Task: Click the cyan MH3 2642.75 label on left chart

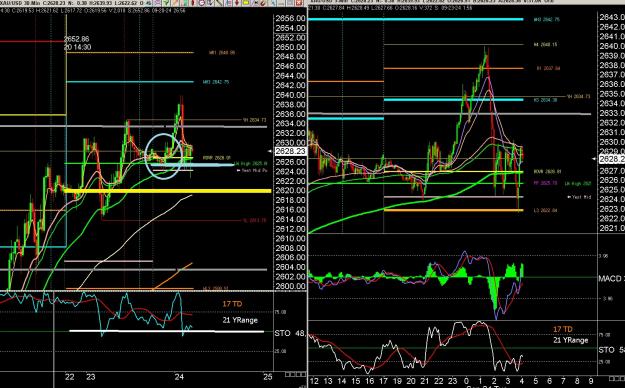Action: pos(216,82)
